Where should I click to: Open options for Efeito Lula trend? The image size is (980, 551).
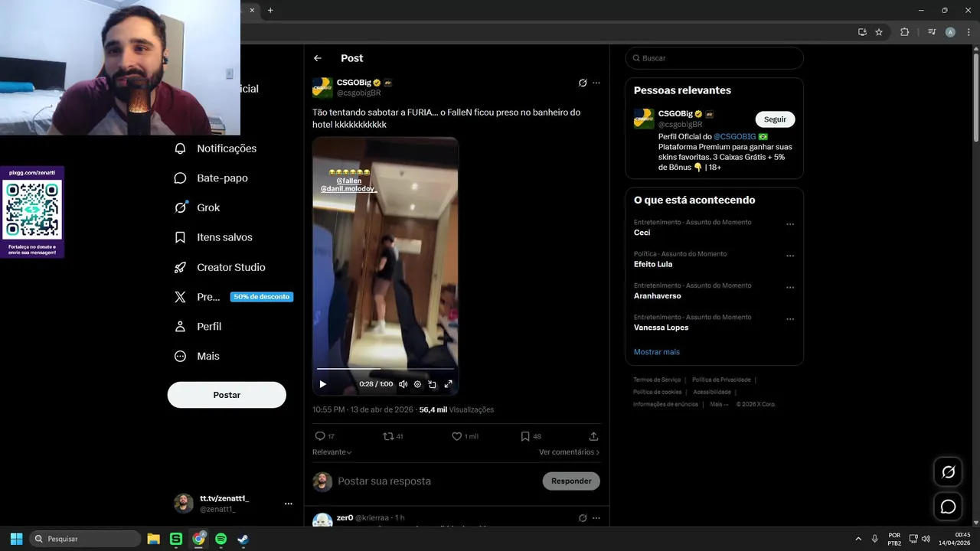pyautogui.click(x=790, y=256)
